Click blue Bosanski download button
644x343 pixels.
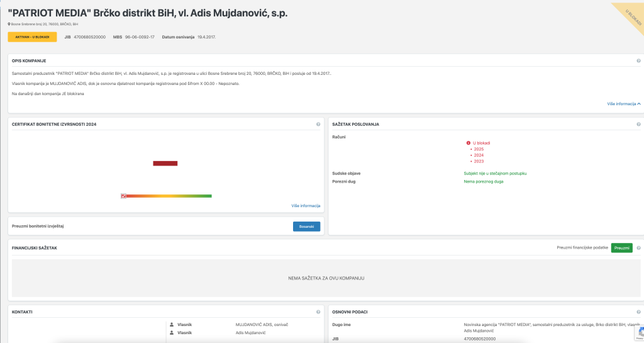pyautogui.click(x=306, y=227)
